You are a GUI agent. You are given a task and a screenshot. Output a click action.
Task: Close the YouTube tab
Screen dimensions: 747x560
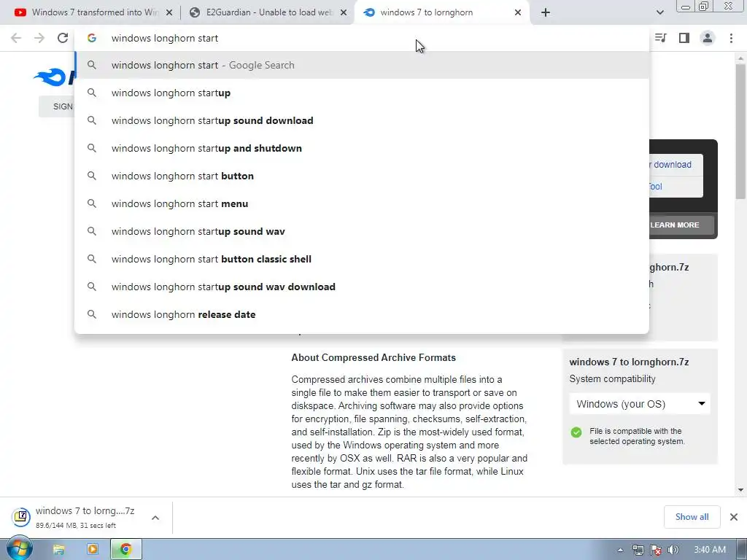click(169, 13)
